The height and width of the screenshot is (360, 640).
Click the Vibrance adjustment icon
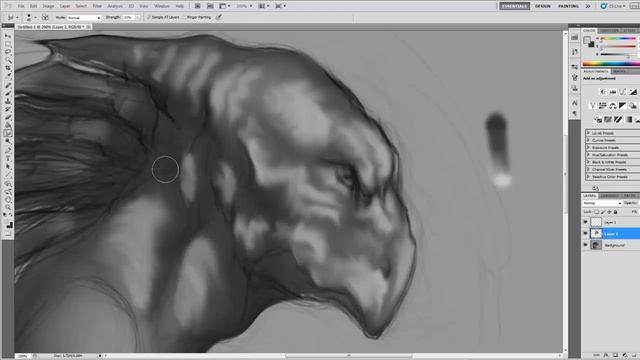593,105
